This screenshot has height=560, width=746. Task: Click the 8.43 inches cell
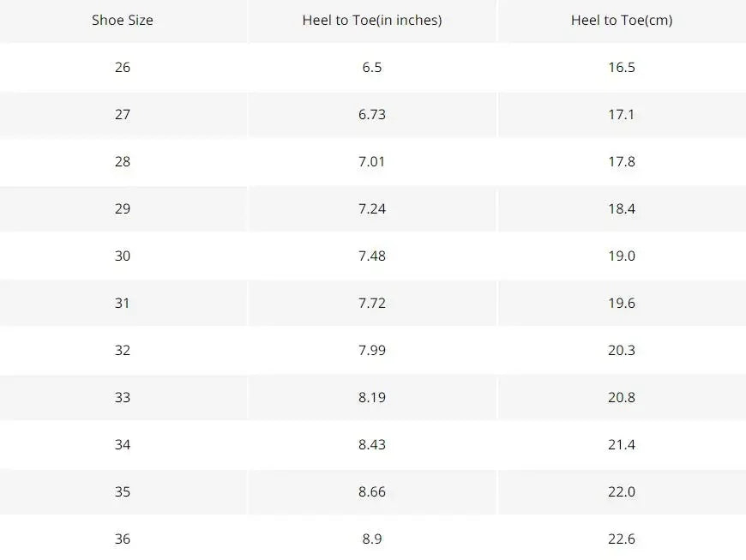tap(372, 444)
